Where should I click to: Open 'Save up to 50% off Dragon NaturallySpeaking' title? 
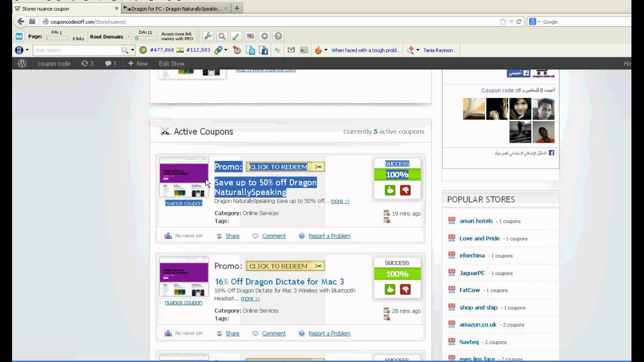(x=266, y=187)
